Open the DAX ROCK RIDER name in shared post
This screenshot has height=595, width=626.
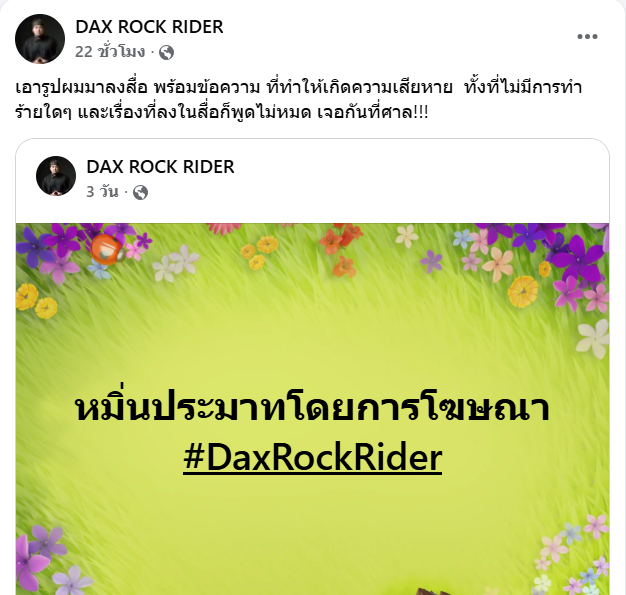point(160,167)
